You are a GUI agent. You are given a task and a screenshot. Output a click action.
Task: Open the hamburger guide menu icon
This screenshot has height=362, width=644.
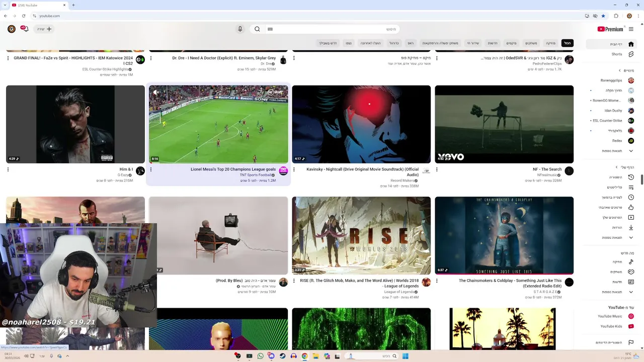pos(631,29)
